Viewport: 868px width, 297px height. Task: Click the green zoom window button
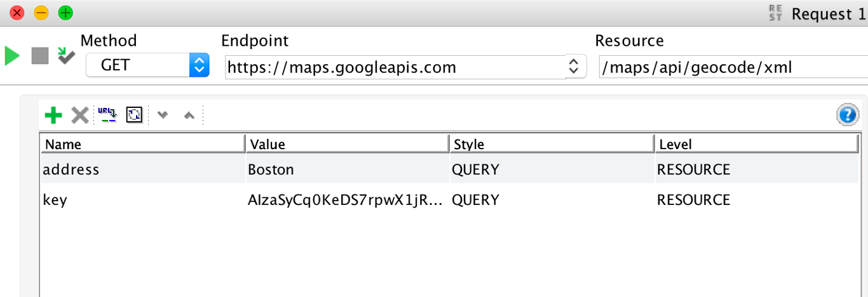click(x=65, y=13)
